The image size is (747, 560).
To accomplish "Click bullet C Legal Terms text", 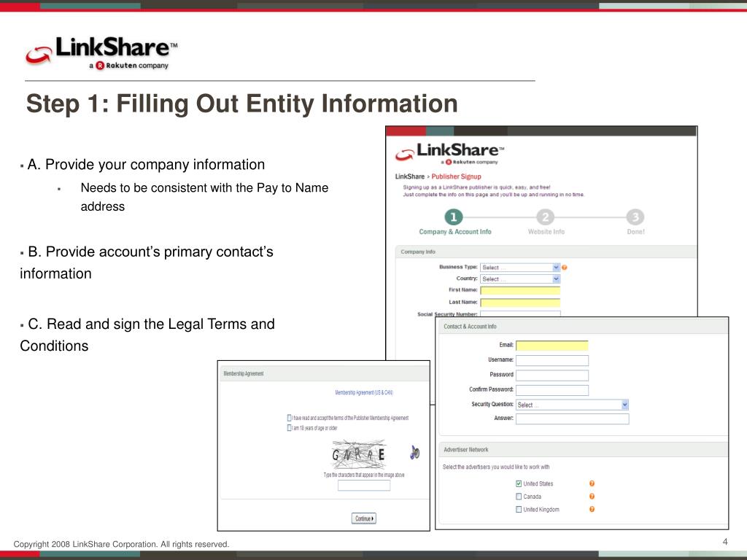I will (x=147, y=335).
